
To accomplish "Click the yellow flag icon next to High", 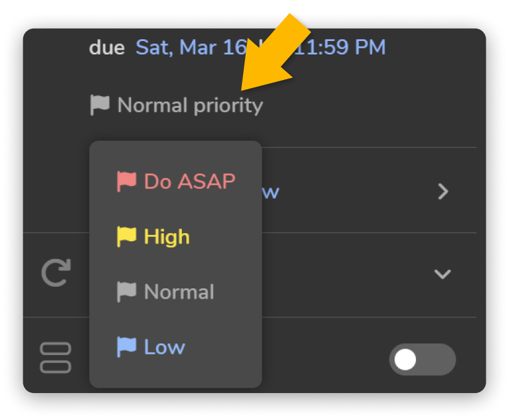I will (x=127, y=236).
